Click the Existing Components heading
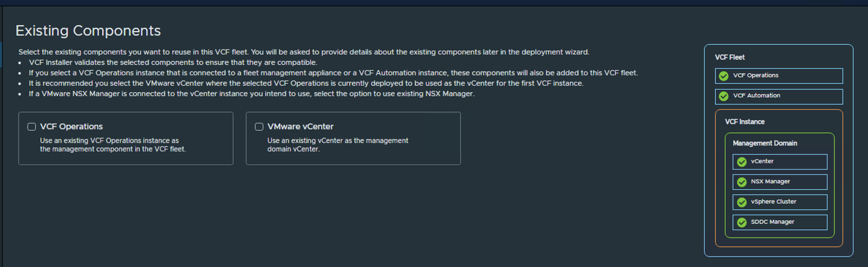The width and height of the screenshot is (868, 267). tap(88, 30)
